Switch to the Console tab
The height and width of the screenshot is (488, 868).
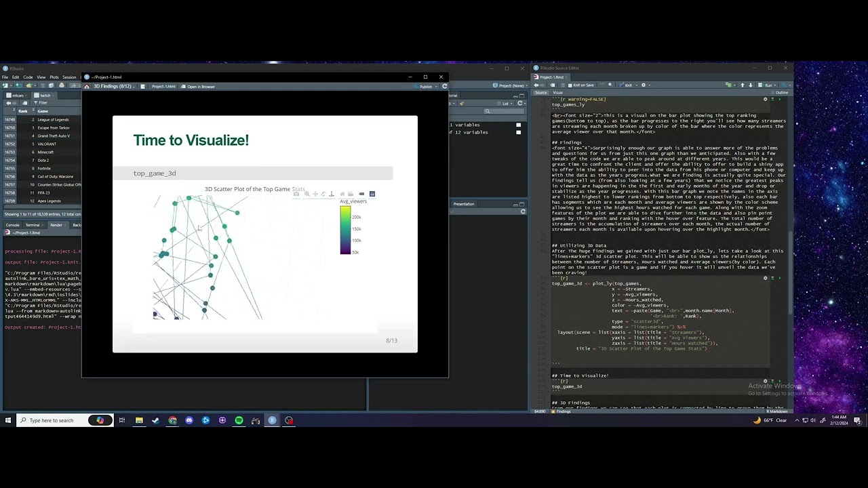pos(12,225)
